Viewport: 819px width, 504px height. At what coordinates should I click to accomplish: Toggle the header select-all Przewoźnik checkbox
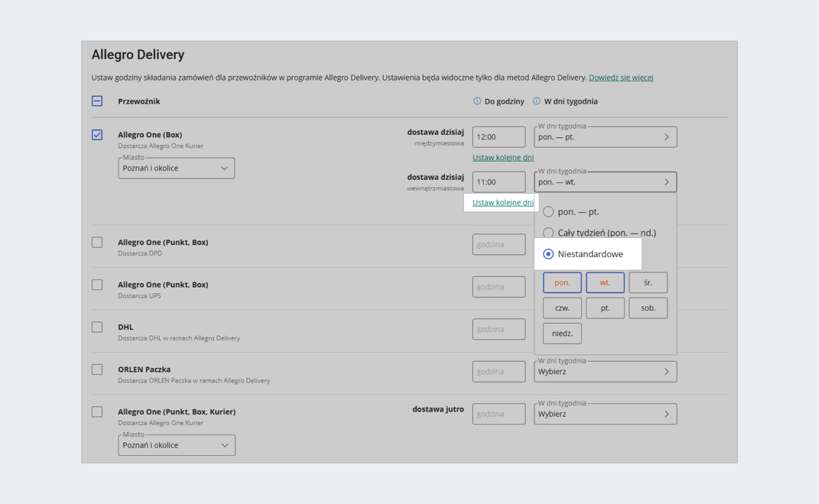coord(97,101)
